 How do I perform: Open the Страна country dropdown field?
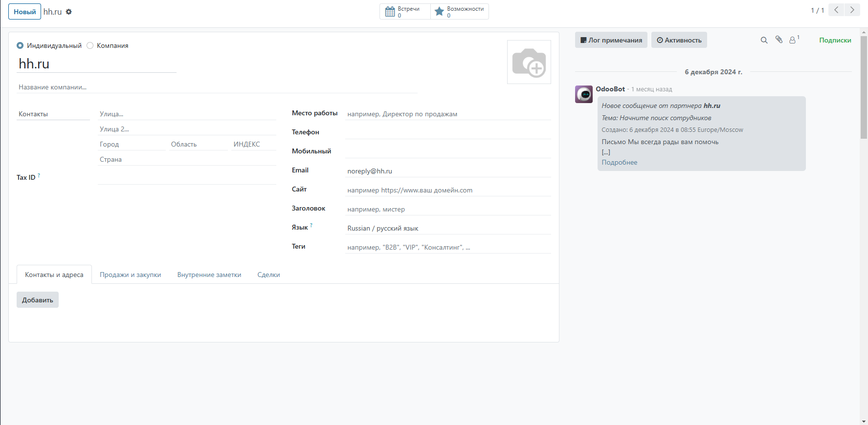point(186,159)
